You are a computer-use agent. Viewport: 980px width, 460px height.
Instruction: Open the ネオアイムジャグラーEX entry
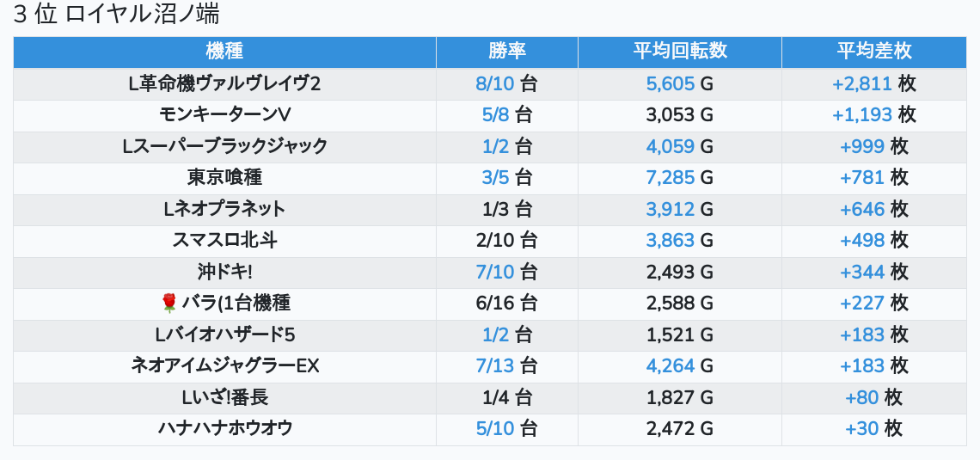(x=224, y=365)
